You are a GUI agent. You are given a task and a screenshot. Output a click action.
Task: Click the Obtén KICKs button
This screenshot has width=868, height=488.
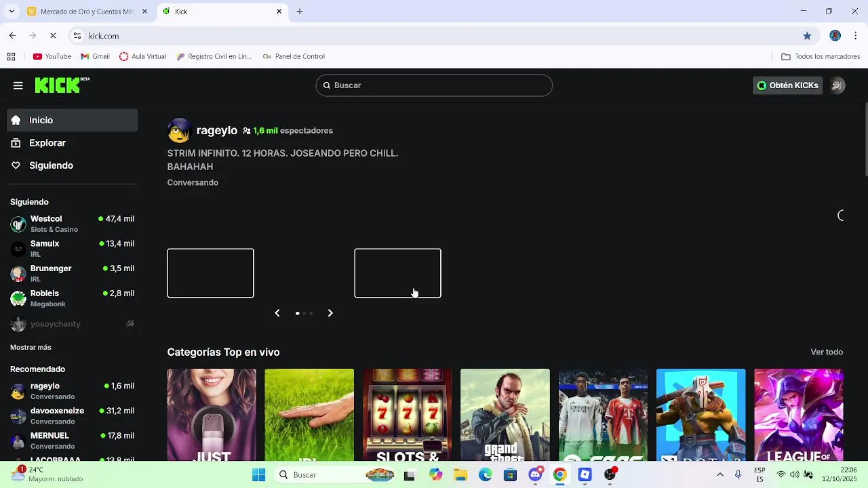coord(788,85)
